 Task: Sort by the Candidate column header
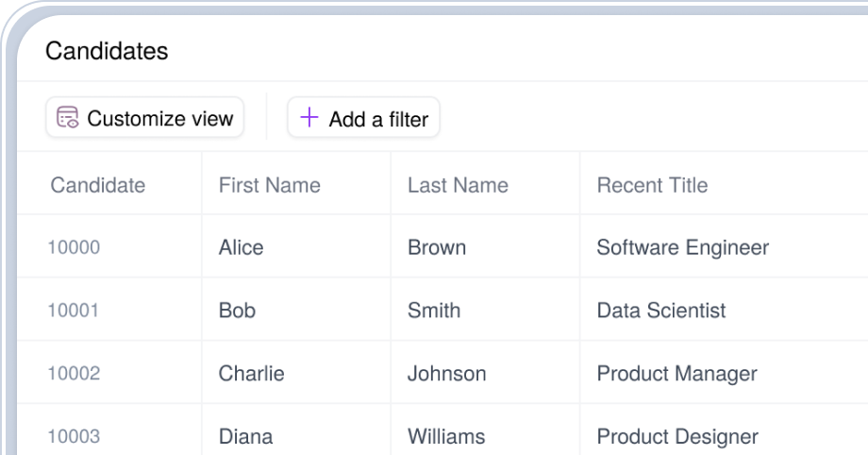[x=98, y=185]
